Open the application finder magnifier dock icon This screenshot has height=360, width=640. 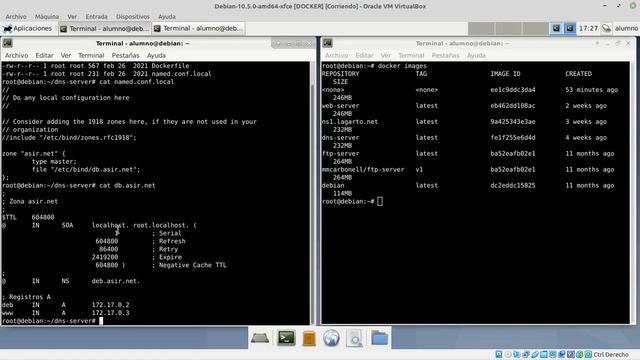354,339
